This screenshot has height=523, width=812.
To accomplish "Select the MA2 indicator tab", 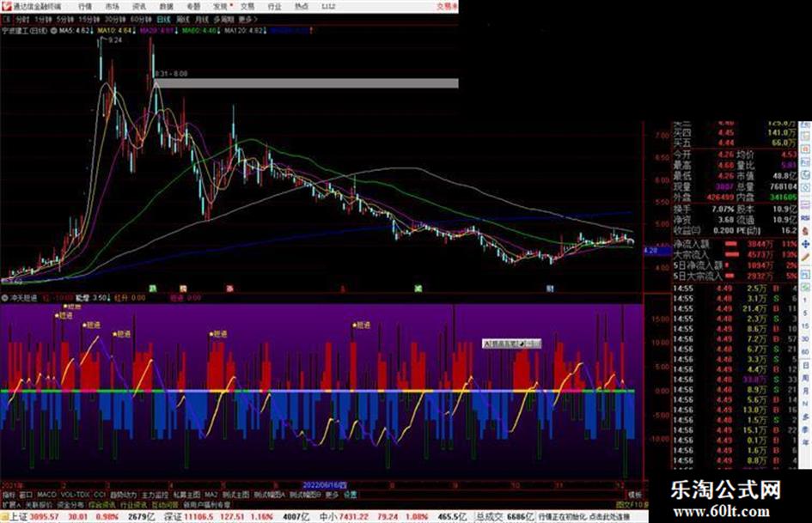I will tap(211, 495).
